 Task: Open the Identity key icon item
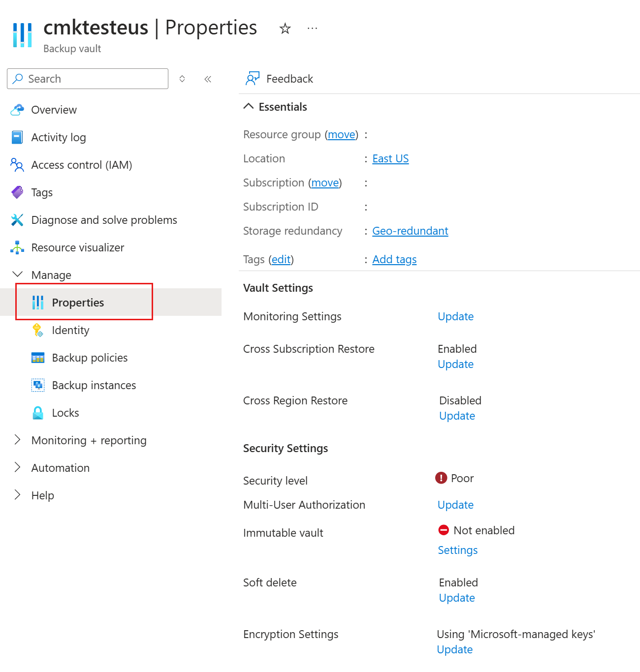38,330
